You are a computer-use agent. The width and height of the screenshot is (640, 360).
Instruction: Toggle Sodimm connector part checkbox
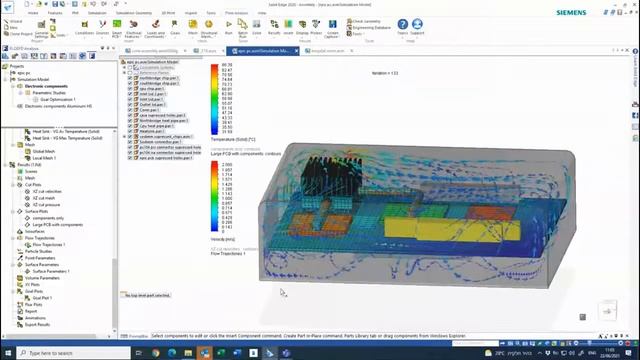click(130, 142)
